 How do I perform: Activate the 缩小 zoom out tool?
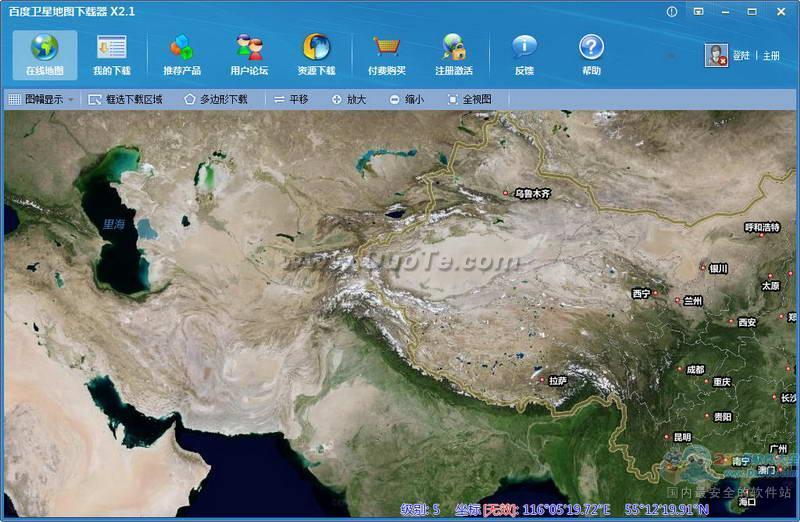407,100
